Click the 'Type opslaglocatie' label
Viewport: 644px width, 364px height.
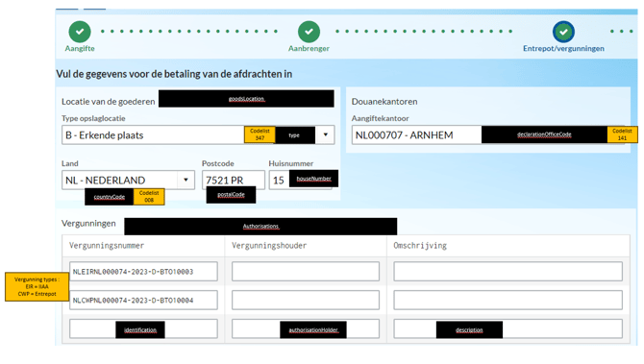coord(93,118)
